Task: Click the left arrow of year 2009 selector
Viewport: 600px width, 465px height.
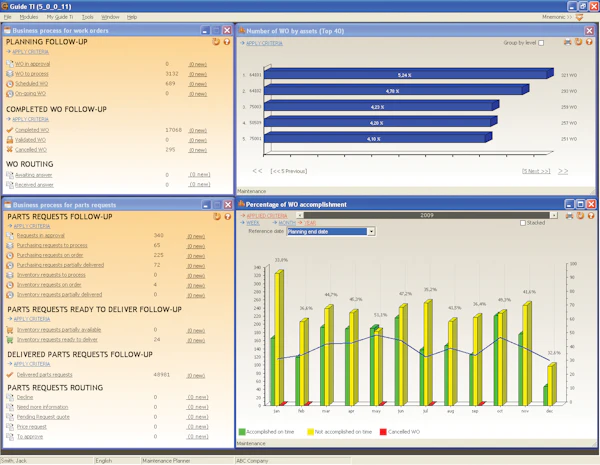Action: click(x=300, y=215)
